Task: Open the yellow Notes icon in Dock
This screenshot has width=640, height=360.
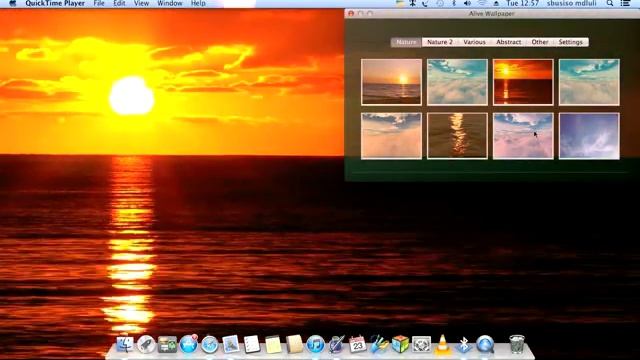Action: click(x=273, y=345)
